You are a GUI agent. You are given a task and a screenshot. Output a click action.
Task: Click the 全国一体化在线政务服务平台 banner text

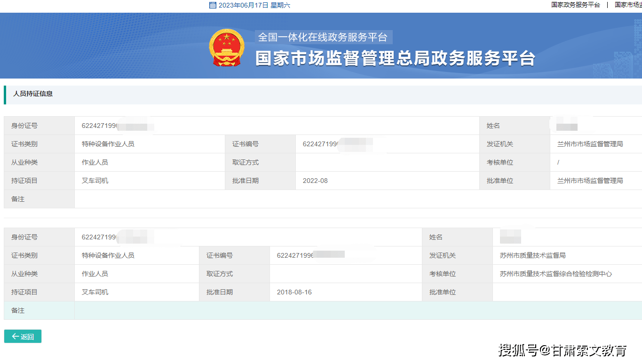click(323, 37)
